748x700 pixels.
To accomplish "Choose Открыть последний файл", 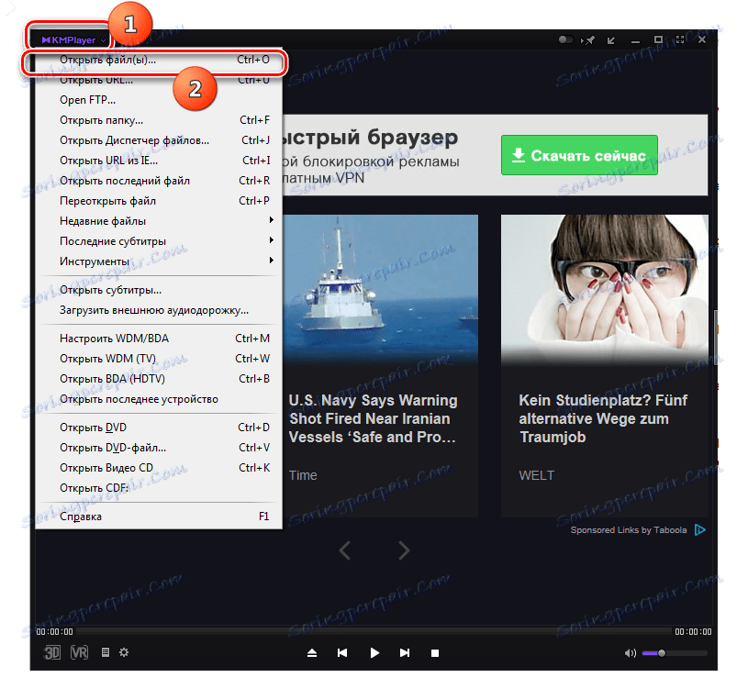I will pos(159,181).
